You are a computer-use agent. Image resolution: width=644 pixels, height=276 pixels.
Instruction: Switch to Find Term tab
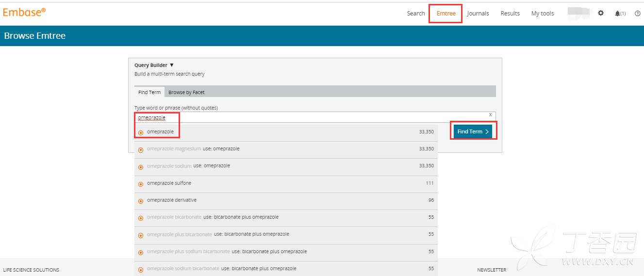[149, 92]
